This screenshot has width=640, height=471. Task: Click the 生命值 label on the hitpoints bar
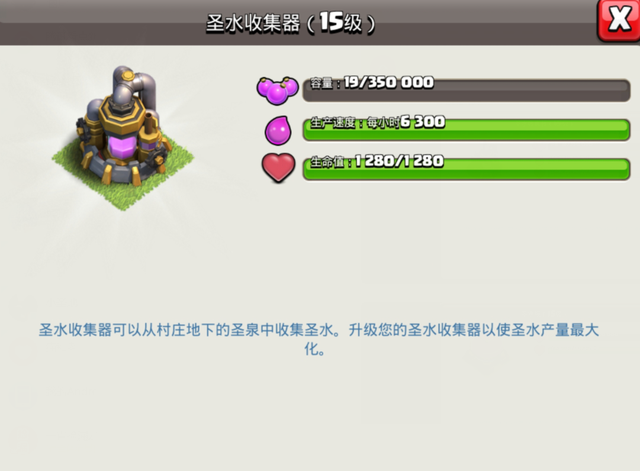click(x=327, y=162)
